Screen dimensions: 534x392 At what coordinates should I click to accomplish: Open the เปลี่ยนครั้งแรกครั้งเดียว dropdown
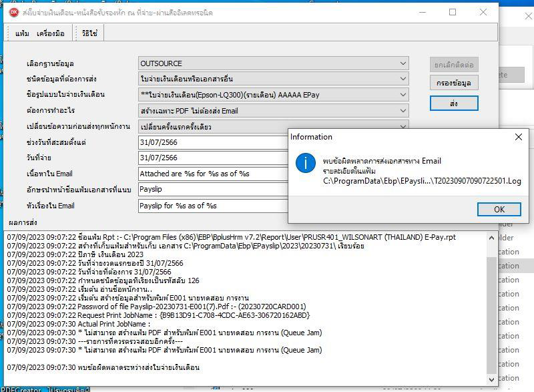403,126
